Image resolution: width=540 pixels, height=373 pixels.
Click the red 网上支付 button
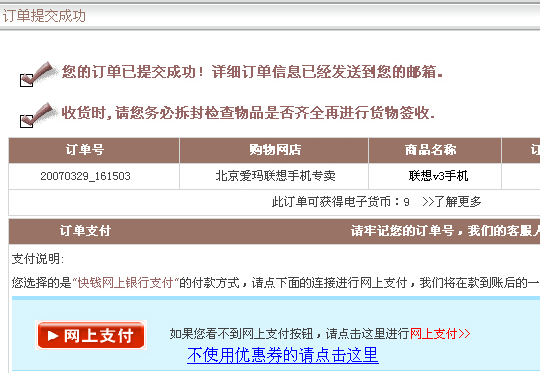click(91, 335)
